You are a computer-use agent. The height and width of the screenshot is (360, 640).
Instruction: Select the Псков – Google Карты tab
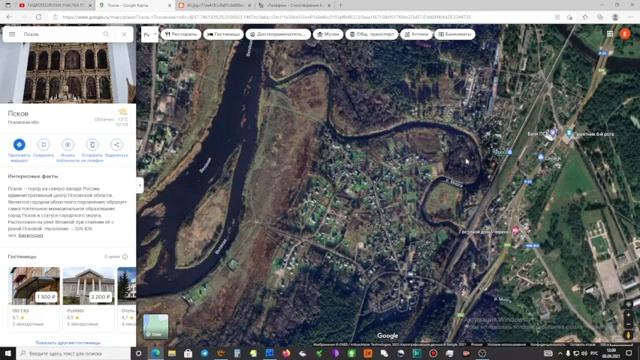135,5
